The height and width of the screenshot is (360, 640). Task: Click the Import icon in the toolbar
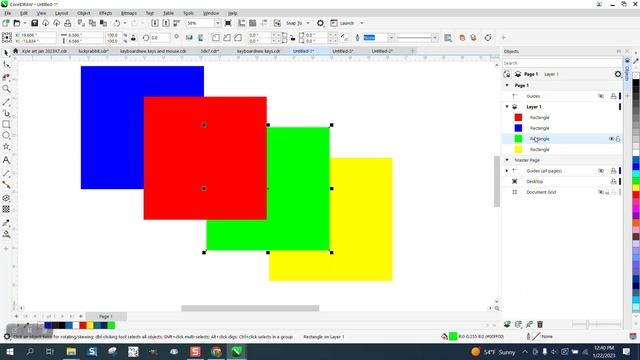point(155,23)
